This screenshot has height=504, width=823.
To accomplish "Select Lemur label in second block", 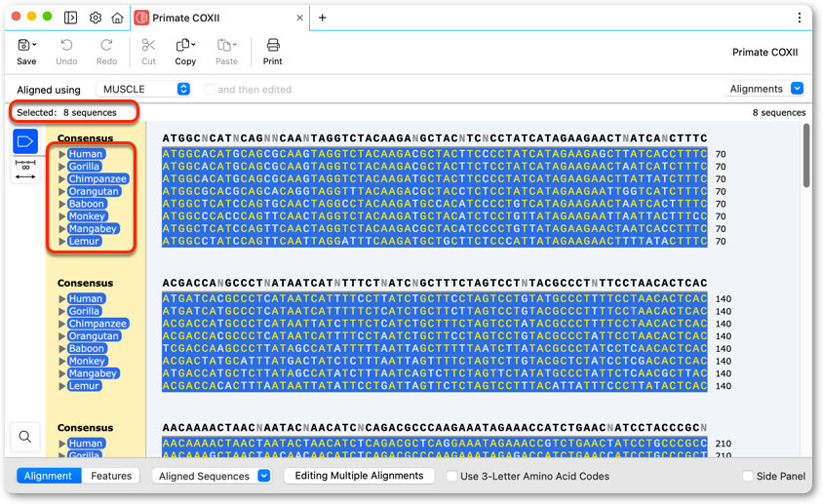I will [x=85, y=386].
